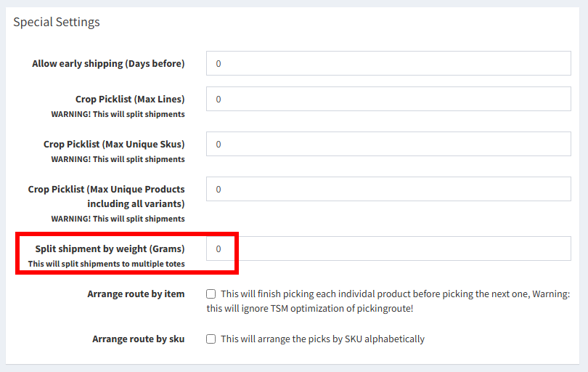Focus the Split shipment by weight field
The image size is (588, 372).
click(x=388, y=248)
